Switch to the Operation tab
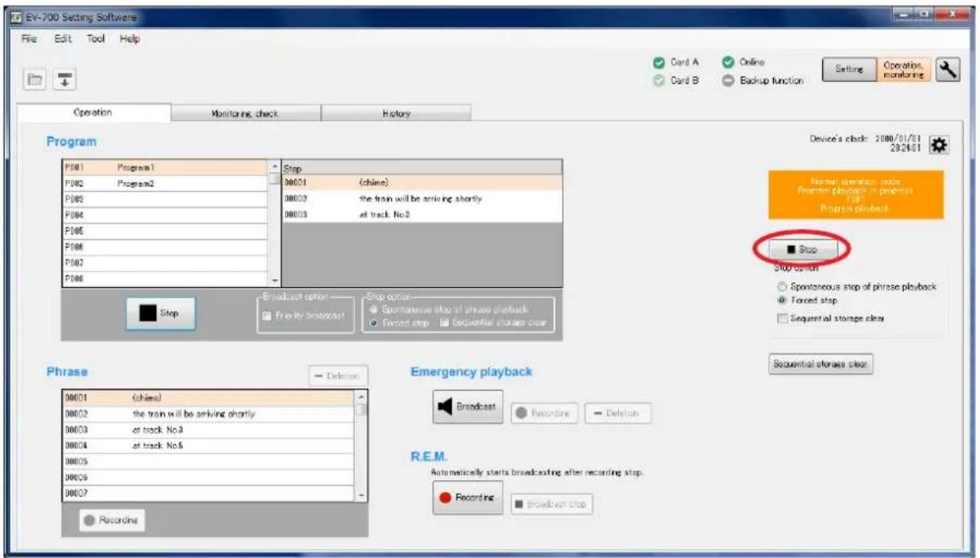This screenshot has width=980, height=558. click(93, 112)
